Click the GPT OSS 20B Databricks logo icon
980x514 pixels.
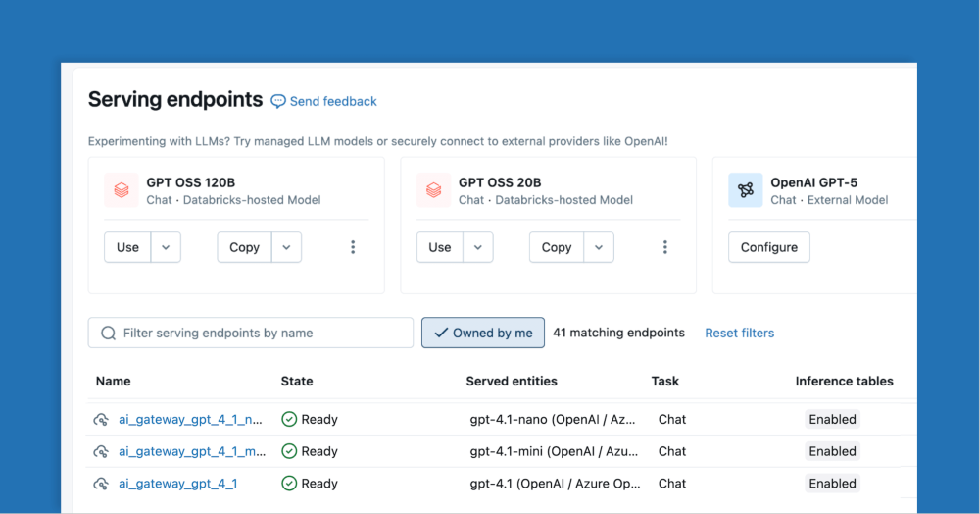coord(433,190)
